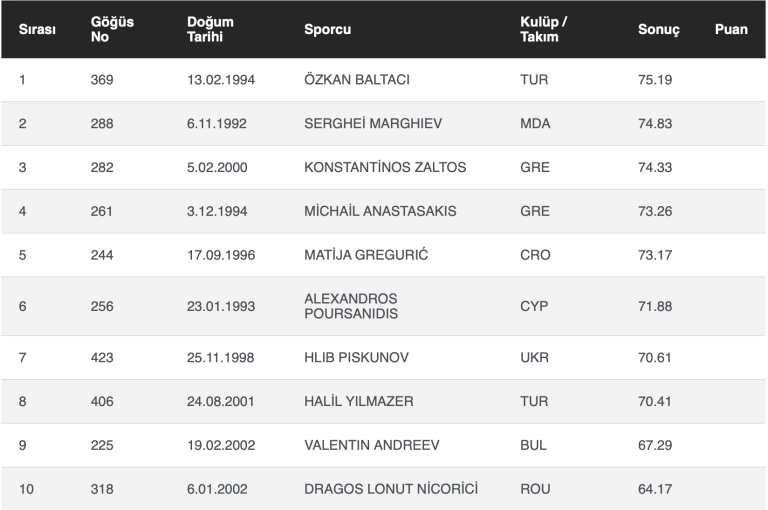
Task: Click the Doğum Tarihi column header
Action: tap(210, 29)
